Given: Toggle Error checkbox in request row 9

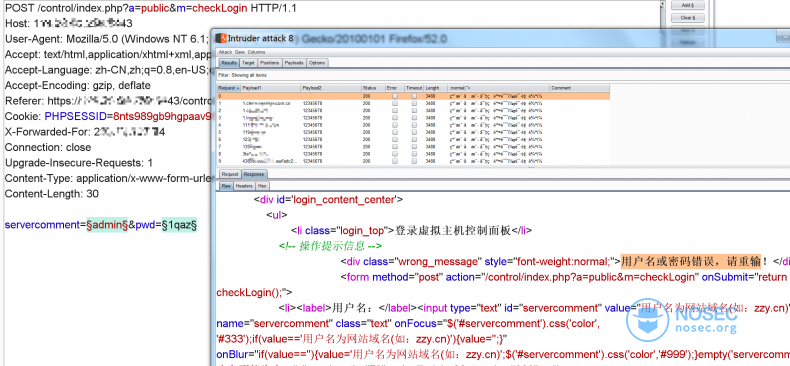Looking at the screenshot, I should click(395, 161).
